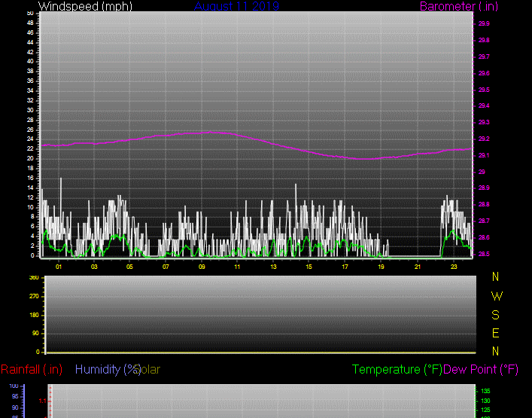Select the 'Humidity (%)' legend label
Image resolution: width=532 pixels, height=418 pixels.
108,370
